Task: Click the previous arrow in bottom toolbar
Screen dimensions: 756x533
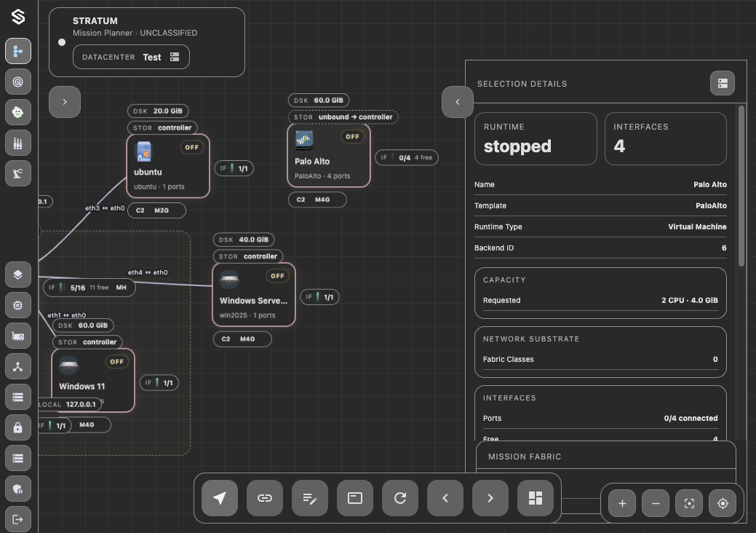Action: click(x=445, y=498)
